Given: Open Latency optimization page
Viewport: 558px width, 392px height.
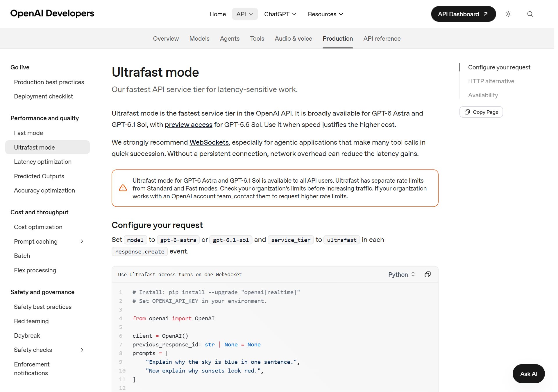Looking at the screenshot, I should (43, 162).
